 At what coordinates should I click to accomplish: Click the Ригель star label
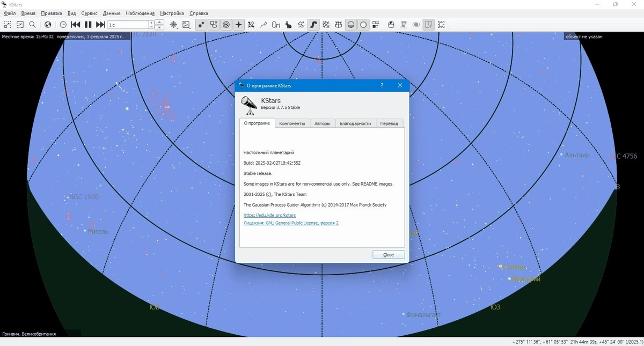tap(98, 231)
